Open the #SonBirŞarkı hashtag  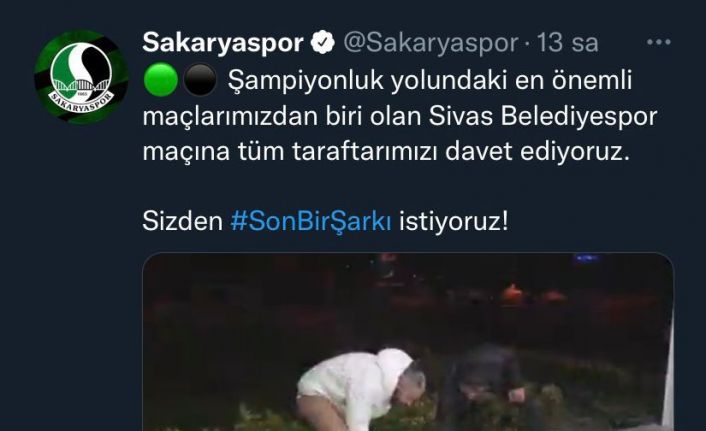311,221
